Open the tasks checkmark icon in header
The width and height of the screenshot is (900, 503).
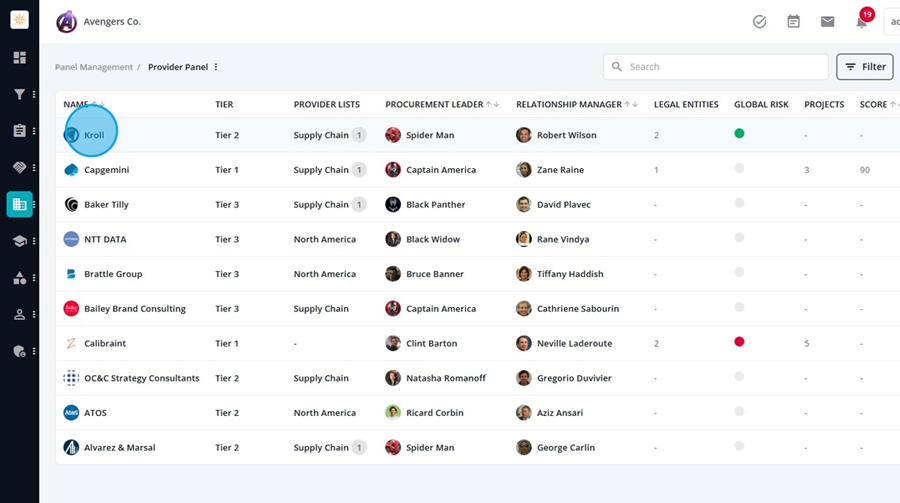(759, 22)
